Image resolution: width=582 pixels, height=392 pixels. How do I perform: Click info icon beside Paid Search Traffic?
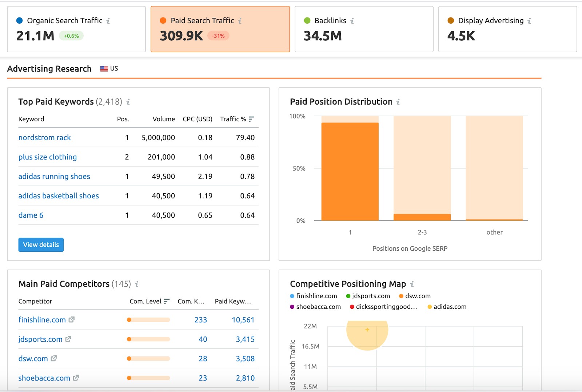(240, 21)
